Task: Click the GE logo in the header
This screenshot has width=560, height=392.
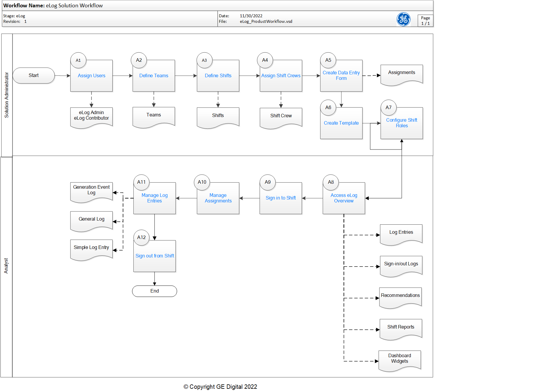Action: click(x=403, y=19)
